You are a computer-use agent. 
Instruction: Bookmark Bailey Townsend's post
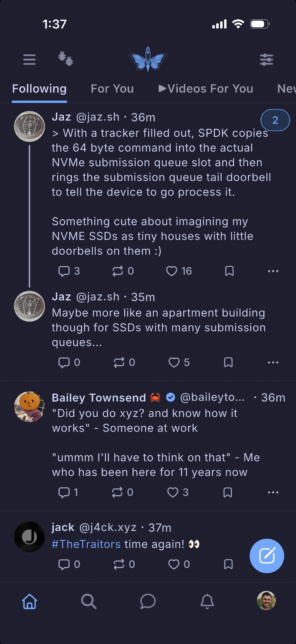[228, 492]
